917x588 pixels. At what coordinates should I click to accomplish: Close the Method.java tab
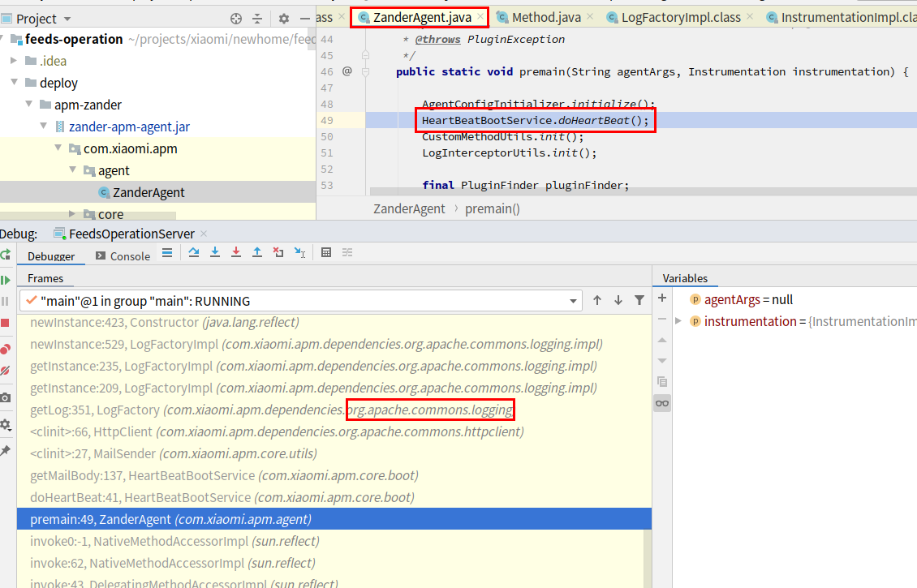click(x=590, y=17)
